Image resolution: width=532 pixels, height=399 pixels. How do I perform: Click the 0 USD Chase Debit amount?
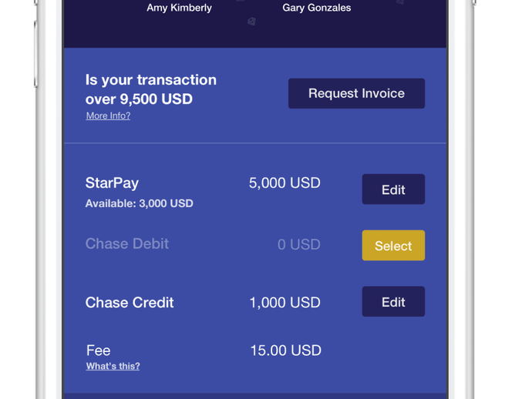(x=298, y=245)
